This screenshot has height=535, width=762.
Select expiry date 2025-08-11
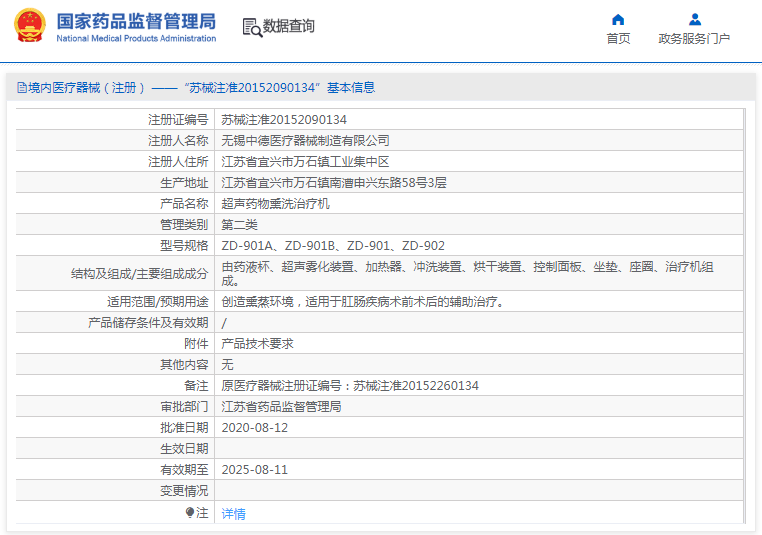255,470
